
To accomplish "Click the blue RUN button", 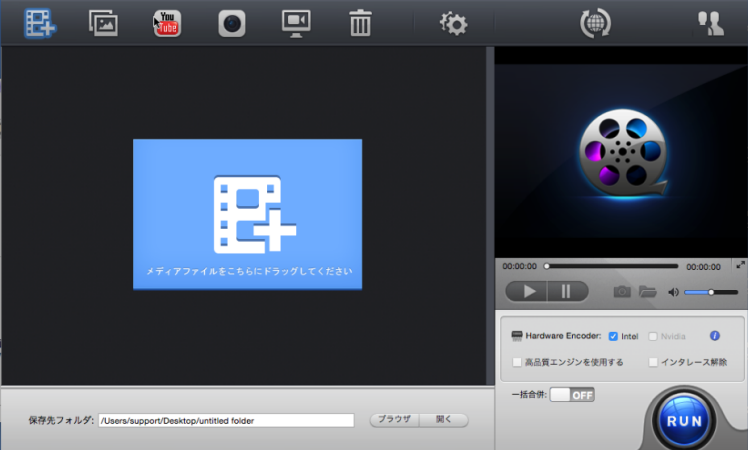I will click(x=684, y=421).
